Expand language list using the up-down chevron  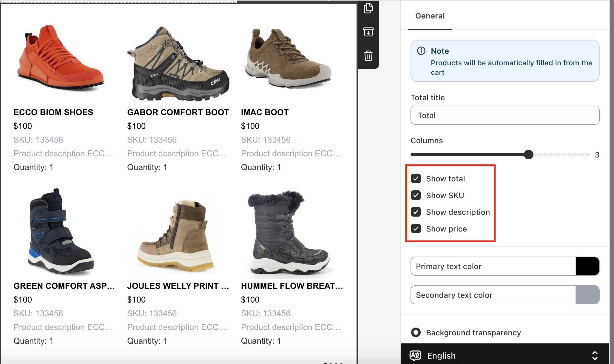click(595, 356)
